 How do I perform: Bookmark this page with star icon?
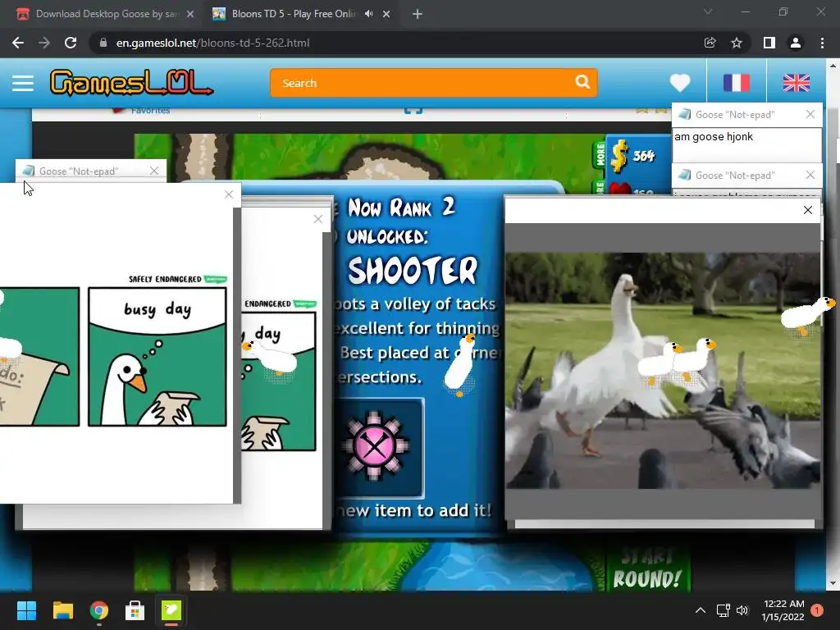coord(737,43)
